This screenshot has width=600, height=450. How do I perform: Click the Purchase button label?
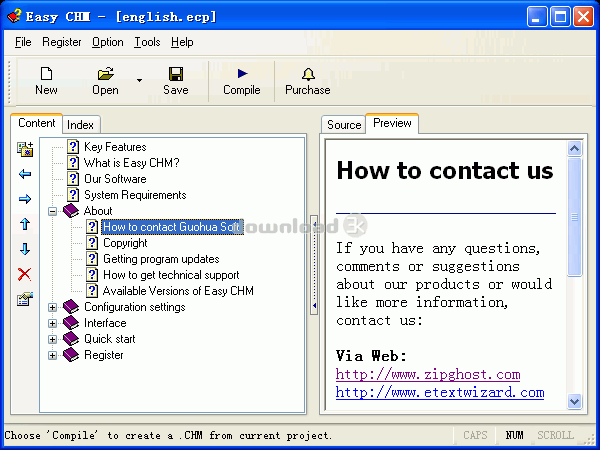(x=308, y=90)
